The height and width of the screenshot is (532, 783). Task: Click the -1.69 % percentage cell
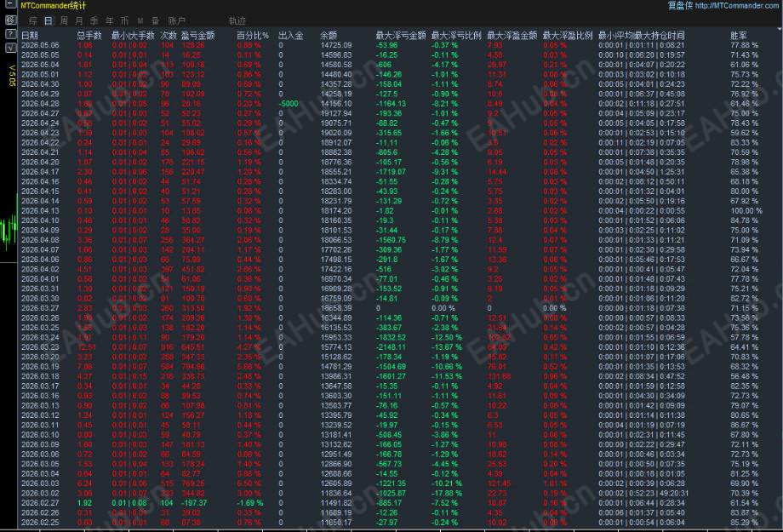point(249,503)
